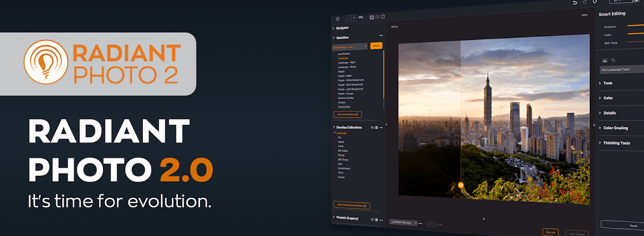Click the Sync all button
The image size is (644, 236).
[x=550, y=232]
